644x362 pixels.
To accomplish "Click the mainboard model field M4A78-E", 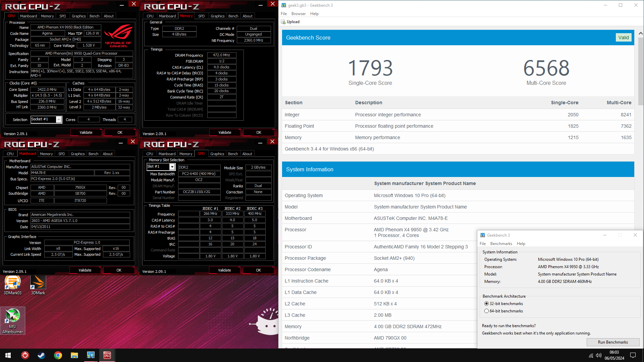I will 62,173.
